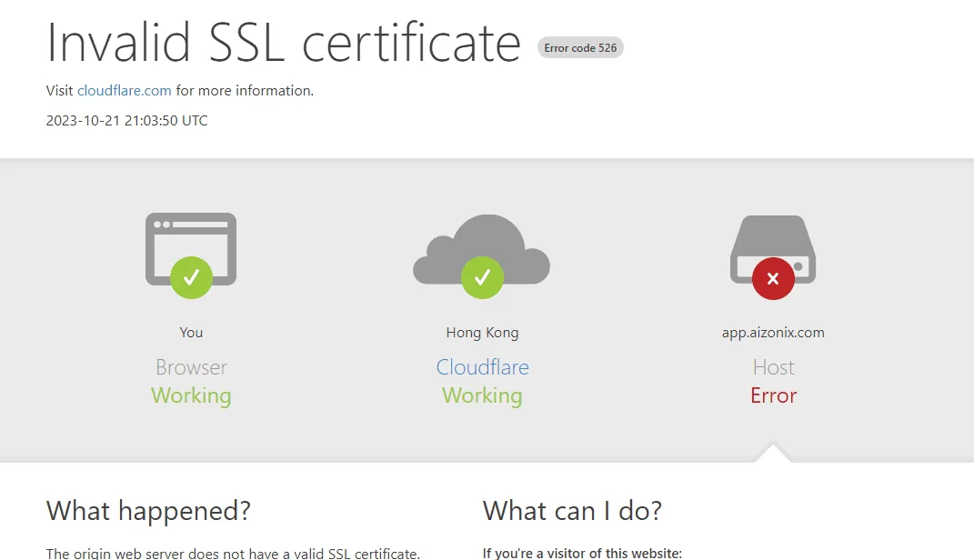
Task: Open the cloudflare.com link
Action: point(125,91)
